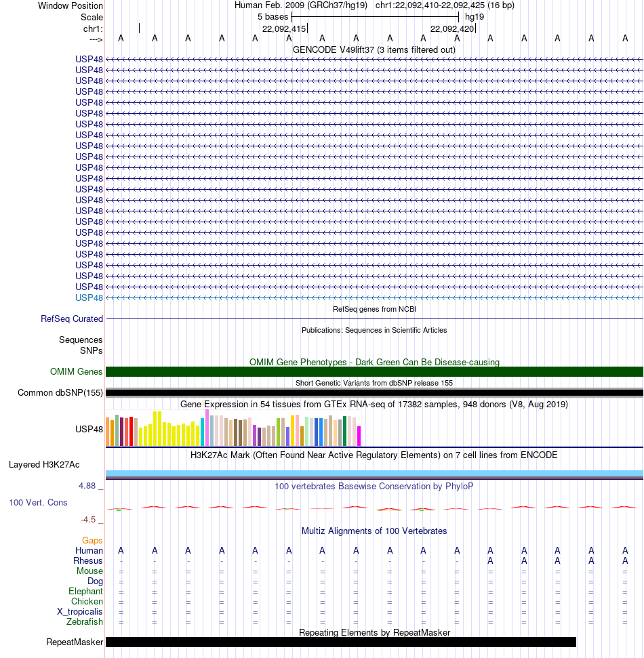
Task: Select the Scale label at top left
Action: [92, 17]
